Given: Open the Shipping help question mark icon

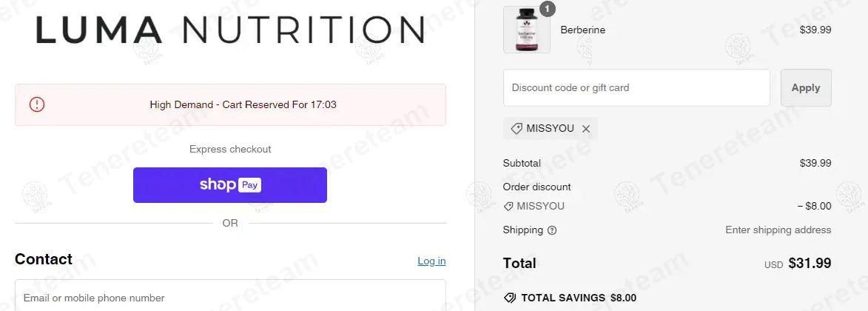Looking at the screenshot, I should point(552,230).
